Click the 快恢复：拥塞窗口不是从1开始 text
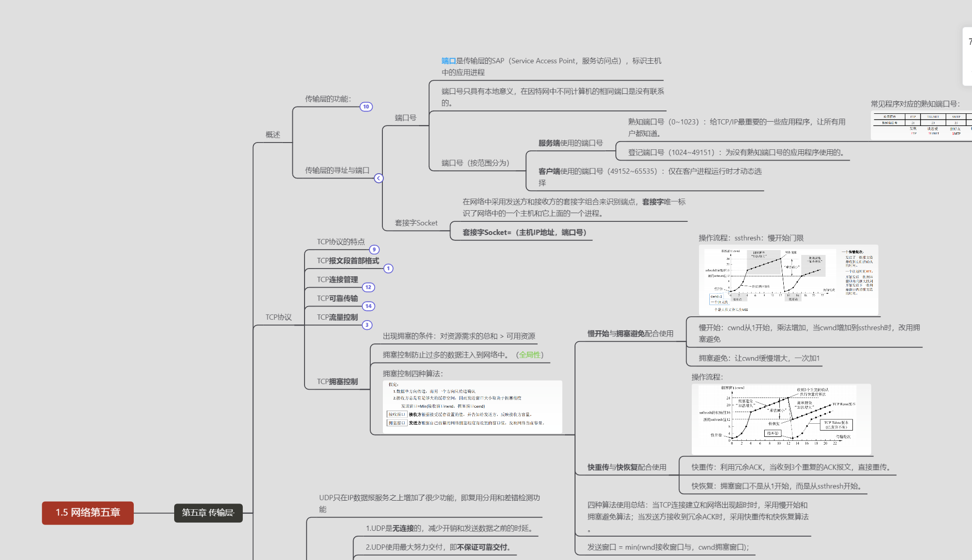 click(x=777, y=486)
